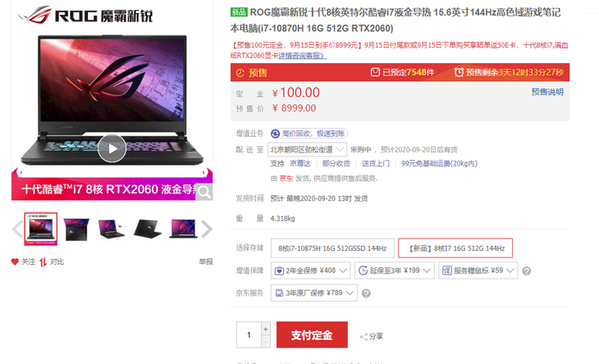This screenshot has width=599, height=364.
Task: Increase the quantity with the plus stepper
Action: (x=266, y=329)
